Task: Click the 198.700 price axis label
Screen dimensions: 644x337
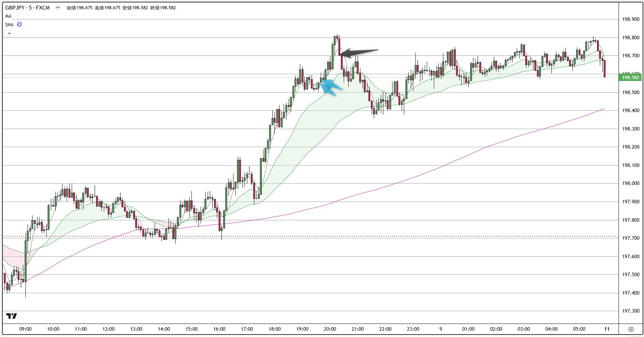Action: tap(631, 56)
